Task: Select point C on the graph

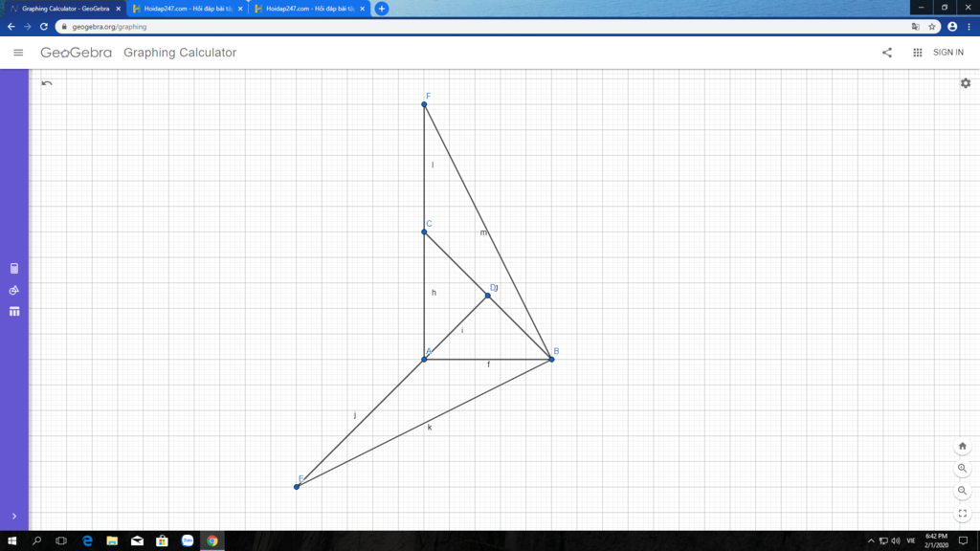Action: click(424, 231)
